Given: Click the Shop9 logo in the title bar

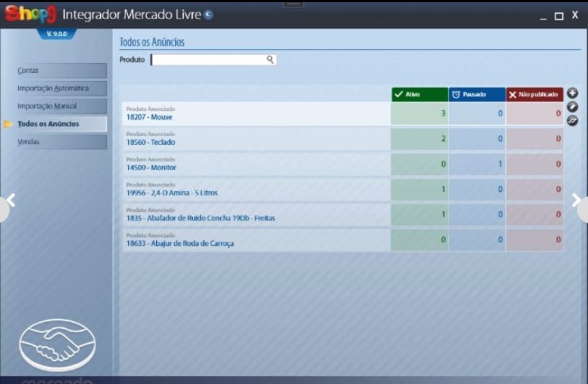Looking at the screenshot, I should point(31,14).
